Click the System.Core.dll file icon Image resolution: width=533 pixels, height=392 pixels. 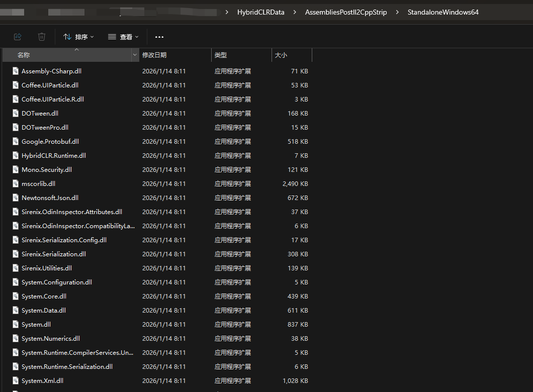[16, 296]
